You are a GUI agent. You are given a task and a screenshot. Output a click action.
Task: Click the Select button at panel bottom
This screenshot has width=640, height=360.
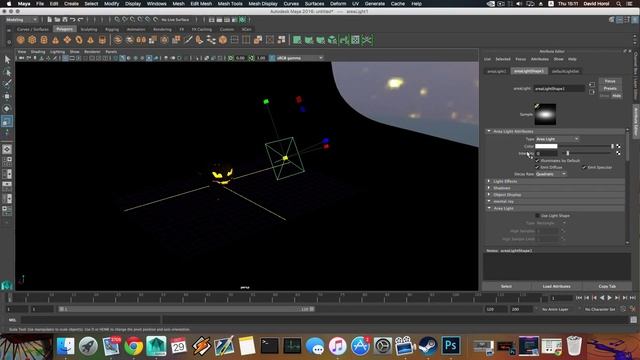tap(506, 287)
